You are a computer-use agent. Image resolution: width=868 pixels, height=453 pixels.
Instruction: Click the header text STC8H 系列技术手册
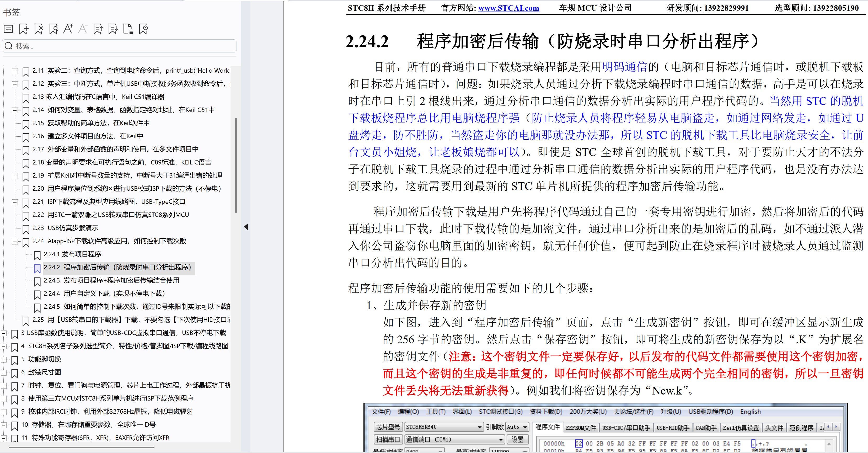pos(387,8)
